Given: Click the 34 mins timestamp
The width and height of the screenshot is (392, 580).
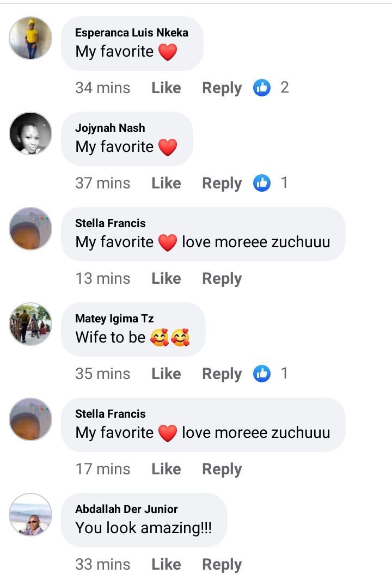Looking at the screenshot, I should click(103, 88).
